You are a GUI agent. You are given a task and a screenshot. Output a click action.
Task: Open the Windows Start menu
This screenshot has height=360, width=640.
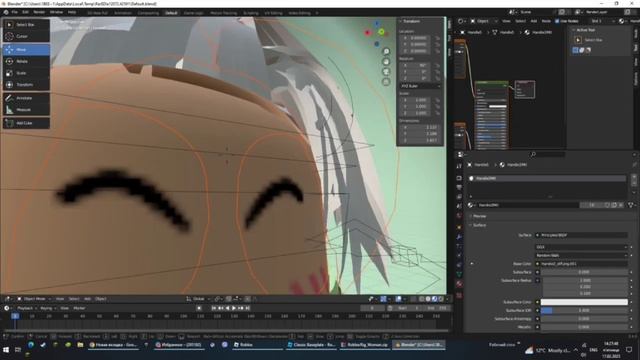tap(6, 350)
